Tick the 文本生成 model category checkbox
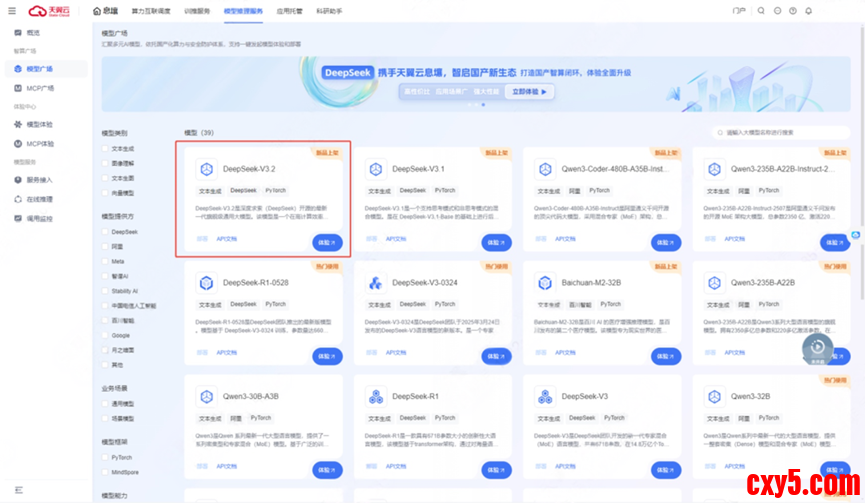 coord(105,148)
